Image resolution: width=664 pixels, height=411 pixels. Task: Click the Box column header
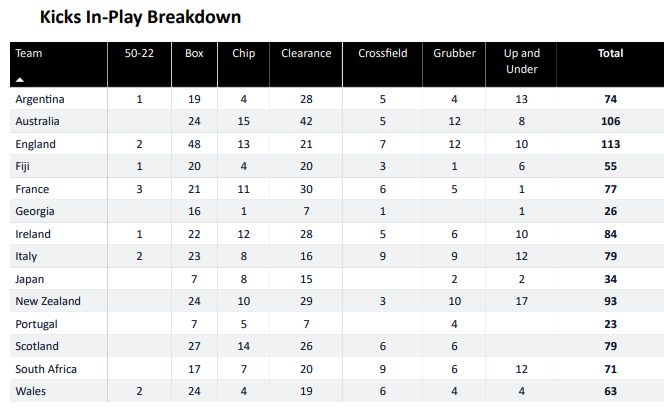pyautogui.click(x=194, y=54)
